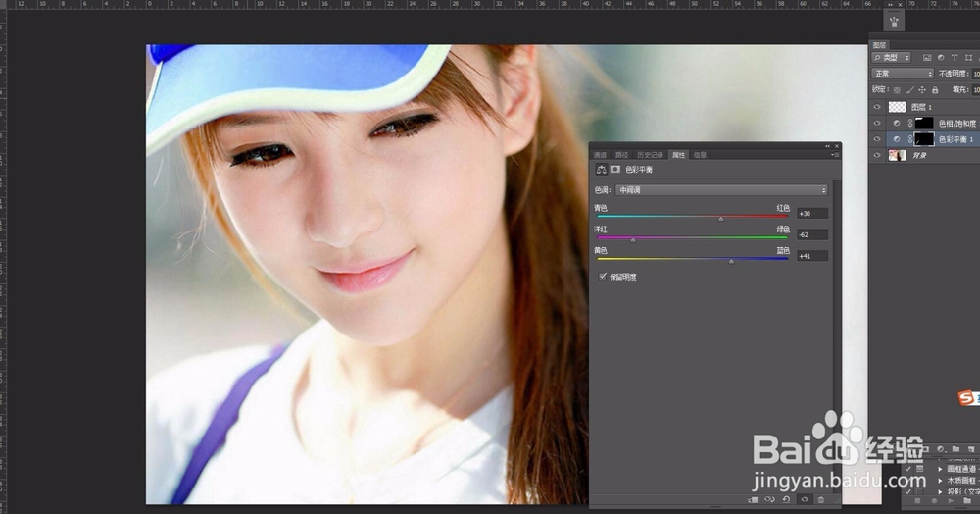Hide 背景 layer visibility
Image resolution: width=980 pixels, height=514 pixels.
pyautogui.click(x=877, y=154)
